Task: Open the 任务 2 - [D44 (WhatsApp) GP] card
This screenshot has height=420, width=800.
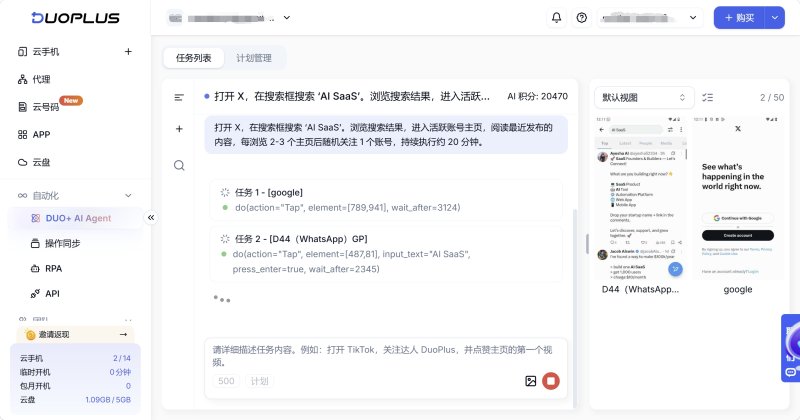Action: pyautogui.click(x=386, y=254)
